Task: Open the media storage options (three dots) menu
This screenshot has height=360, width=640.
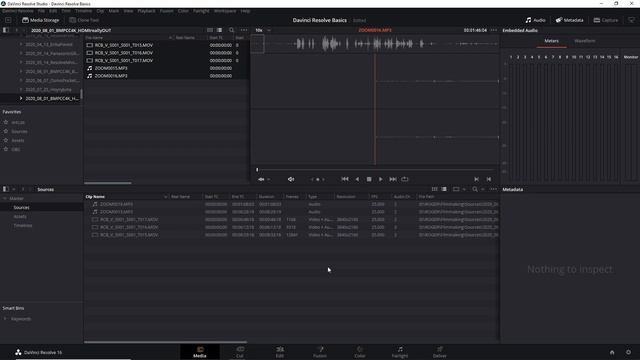Action: (x=244, y=30)
